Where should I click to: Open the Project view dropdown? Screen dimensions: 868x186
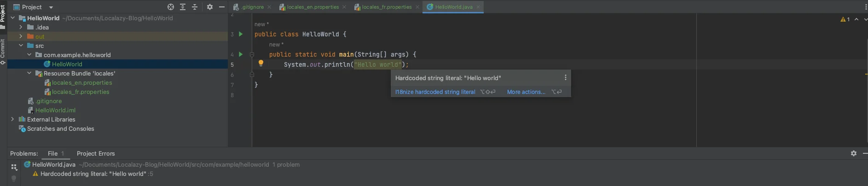point(51,7)
